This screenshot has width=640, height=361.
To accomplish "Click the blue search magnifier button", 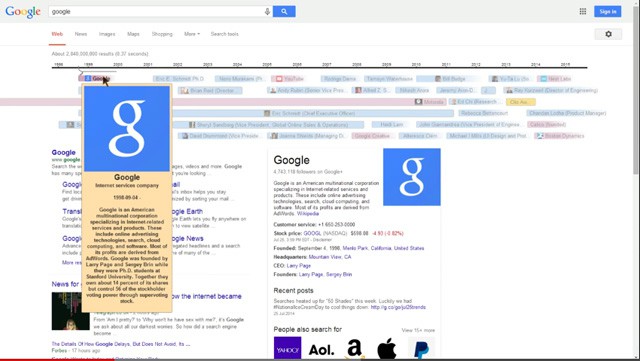I will pyautogui.click(x=284, y=11).
